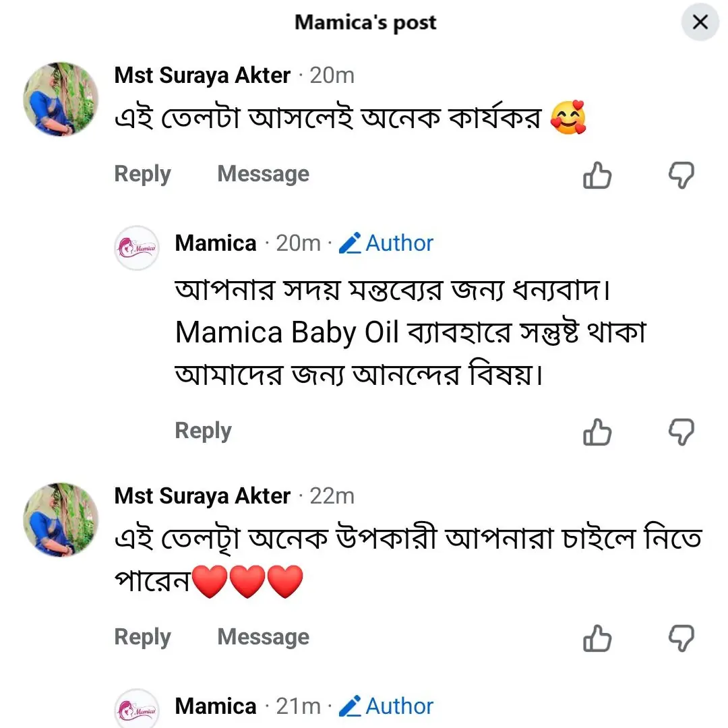The image size is (728, 728).
Task: Close the Mamica's post comments panel
Action: (x=700, y=22)
